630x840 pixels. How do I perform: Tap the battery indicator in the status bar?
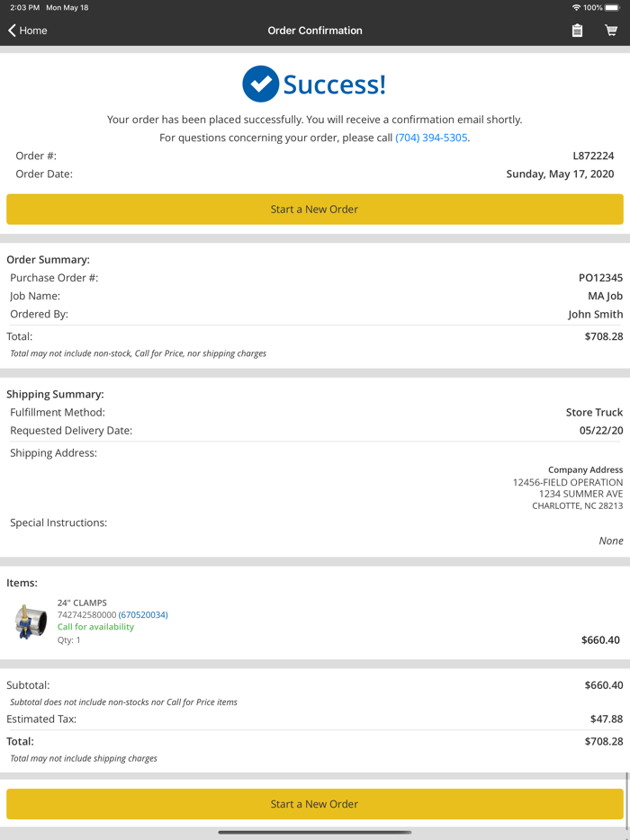[x=613, y=7]
